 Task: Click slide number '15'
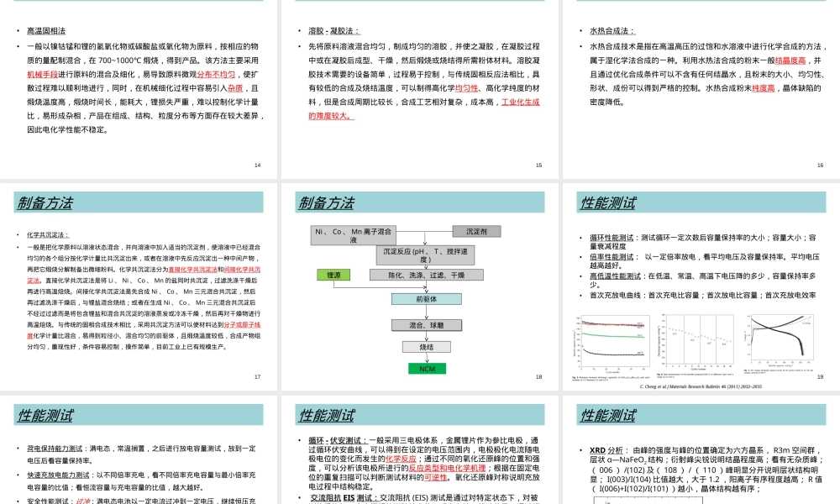pos(539,165)
